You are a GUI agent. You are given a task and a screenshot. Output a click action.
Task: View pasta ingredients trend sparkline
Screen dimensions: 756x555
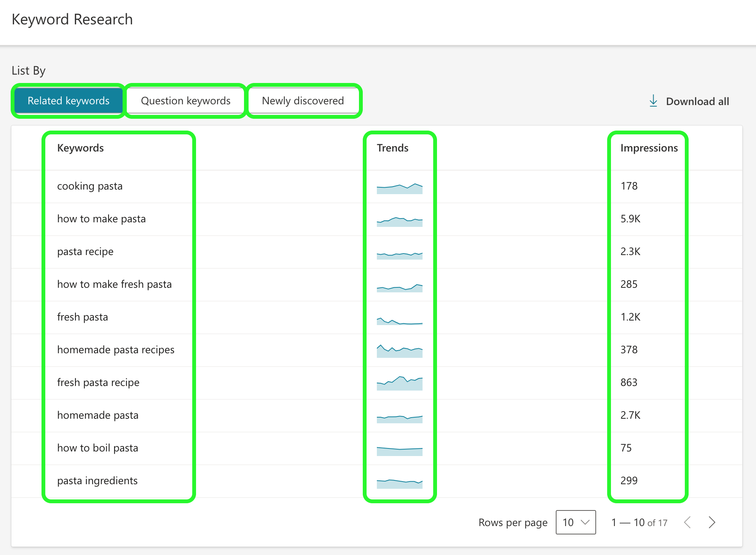click(x=400, y=483)
